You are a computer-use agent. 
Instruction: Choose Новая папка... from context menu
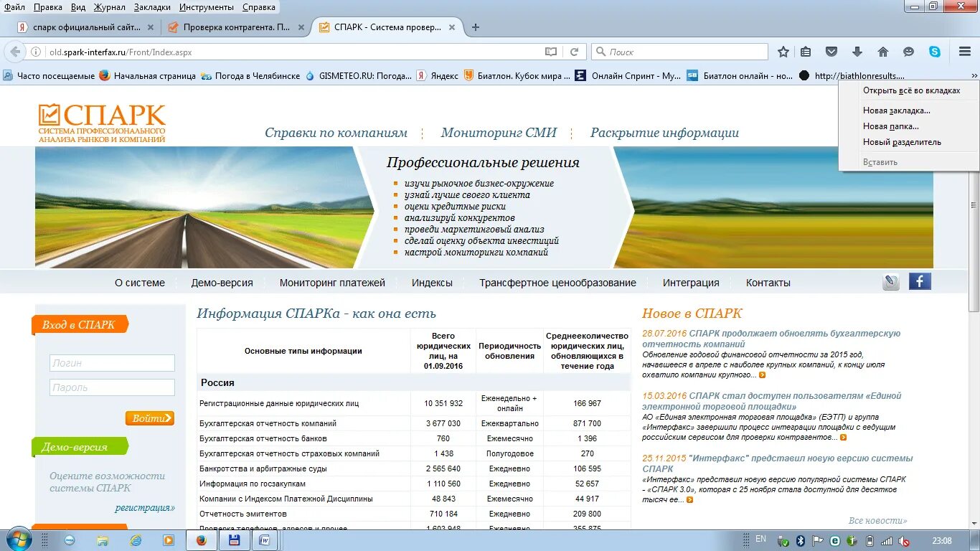891,126
